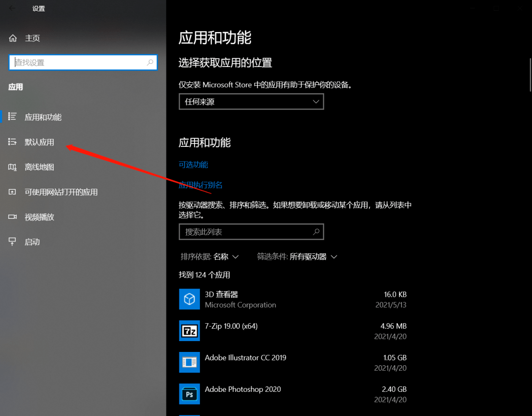Screen dimensions: 532x416
Task: Click the magnifier in 搜索此列表 box
Action: tap(316, 232)
